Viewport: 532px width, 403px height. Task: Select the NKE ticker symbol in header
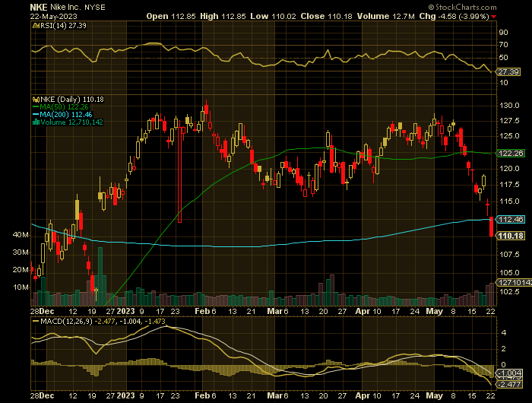click(38, 7)
